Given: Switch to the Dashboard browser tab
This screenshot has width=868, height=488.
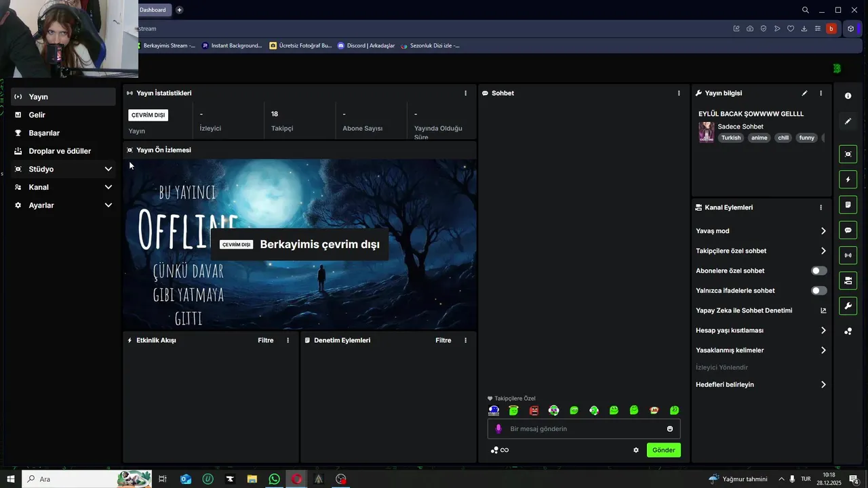Looking at the screenshot, I should [x=155, y=10].
